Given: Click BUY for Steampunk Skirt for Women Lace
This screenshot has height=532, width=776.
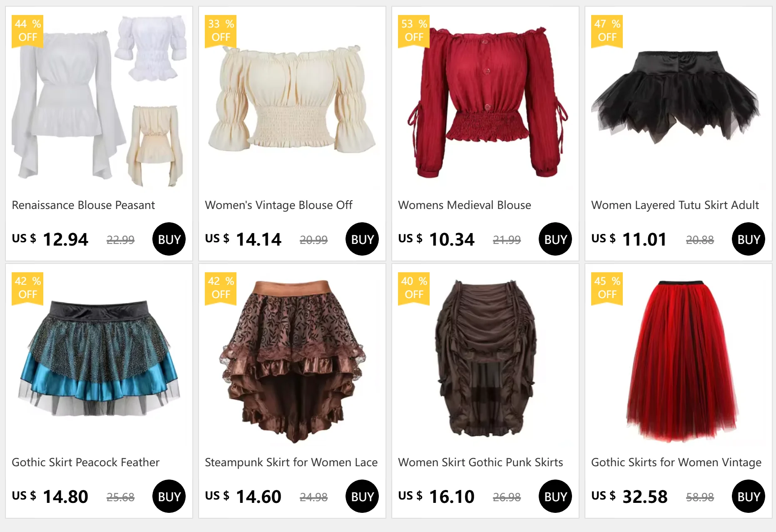Looking at the screenshot, I should tap(362, 496).
